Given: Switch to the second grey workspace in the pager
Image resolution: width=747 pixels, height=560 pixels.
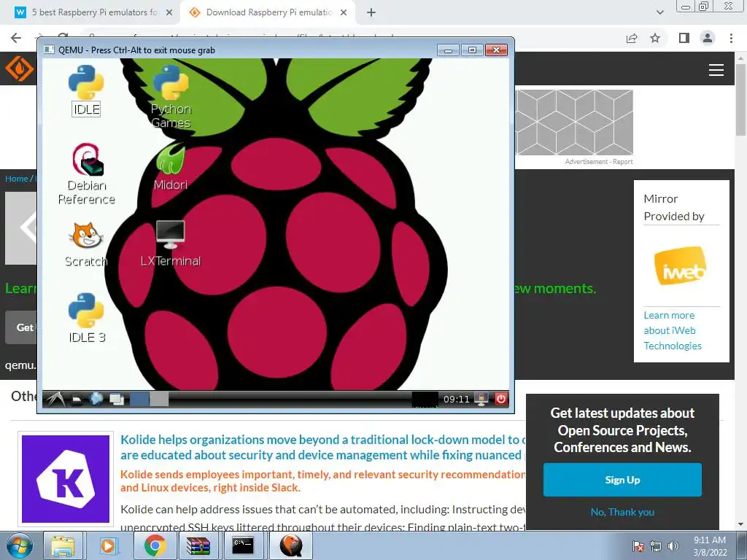Looking at the screenshot, I should pyautogui.click(x=159, y=399).
